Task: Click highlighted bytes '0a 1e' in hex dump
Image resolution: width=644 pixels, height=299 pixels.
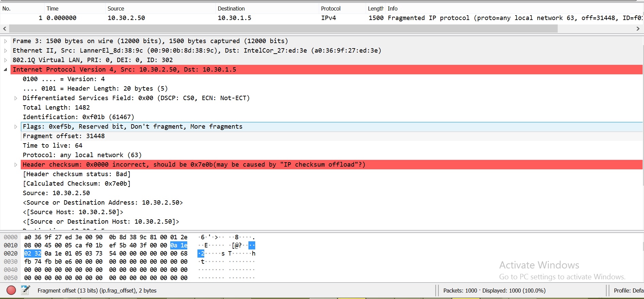Action: coord(179,245)
